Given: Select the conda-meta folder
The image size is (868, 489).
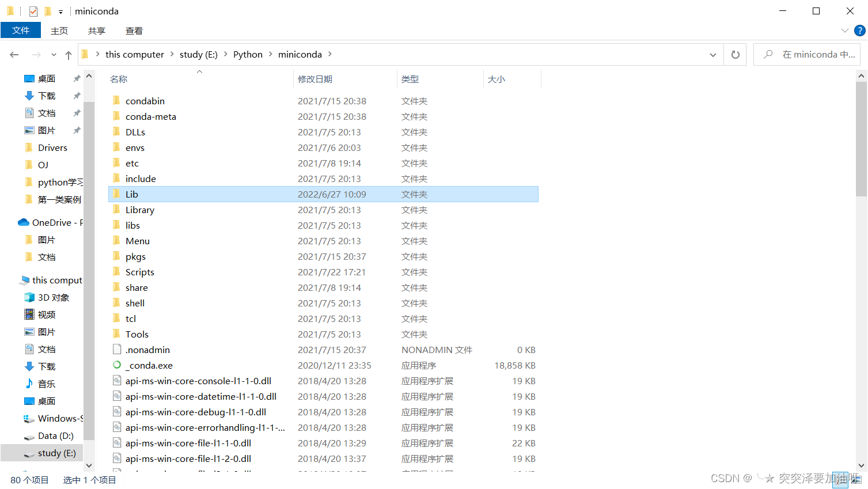Looking at the screenshot, I should point(151,117).
